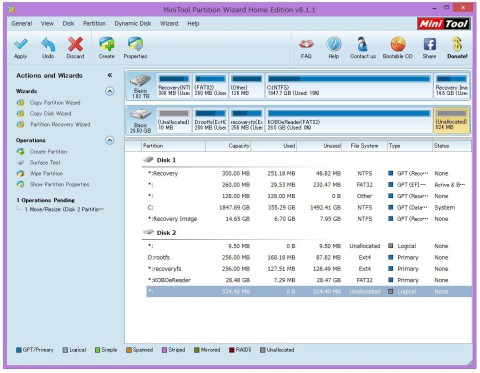Choose the Wipe Partition operation
Viewport: 480px width, 373px height.
pyautogui.click(x=46, y=174)
